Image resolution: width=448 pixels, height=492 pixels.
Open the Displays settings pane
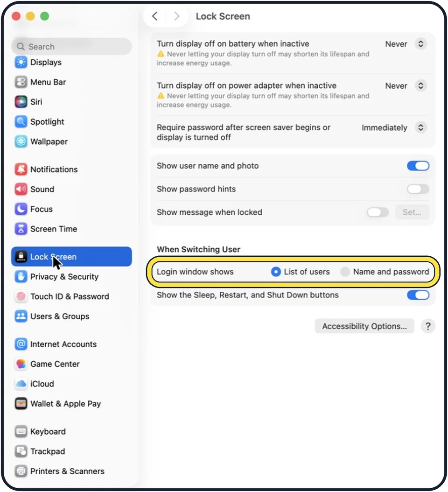pyautogui.click(x=71, y=62)
